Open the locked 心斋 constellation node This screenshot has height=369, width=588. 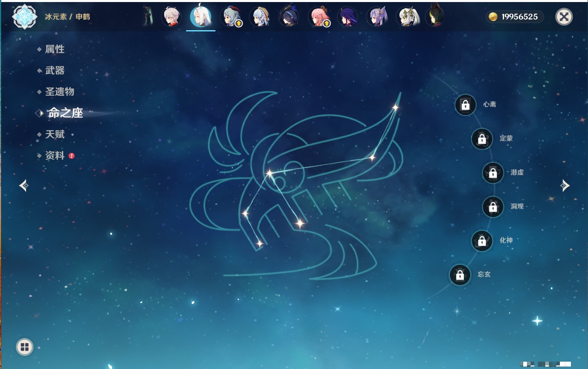click(x=465, y=105)
